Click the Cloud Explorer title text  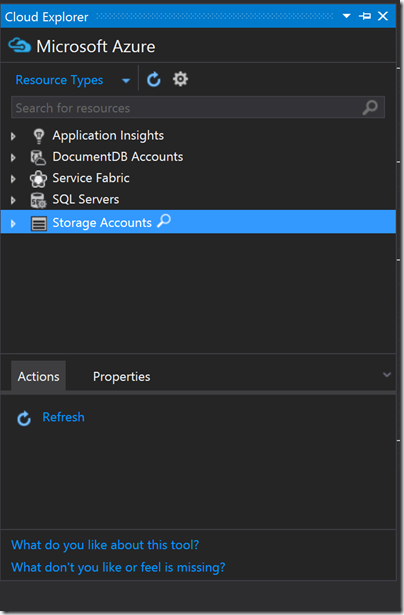46,17
